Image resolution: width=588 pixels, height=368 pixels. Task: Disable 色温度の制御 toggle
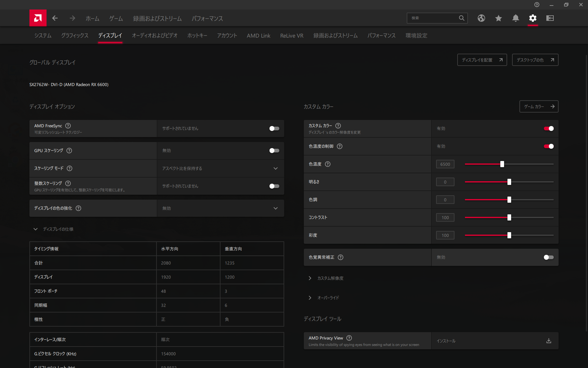coord(548,146)
